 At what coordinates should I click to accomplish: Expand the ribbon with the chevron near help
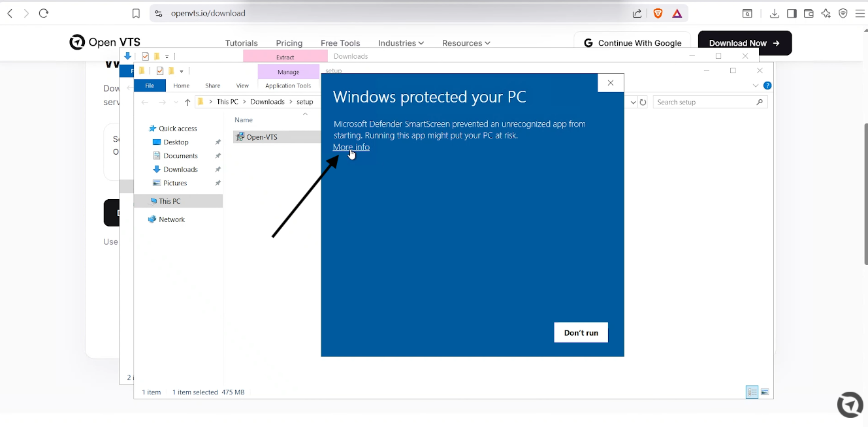[x=756, y=86]
